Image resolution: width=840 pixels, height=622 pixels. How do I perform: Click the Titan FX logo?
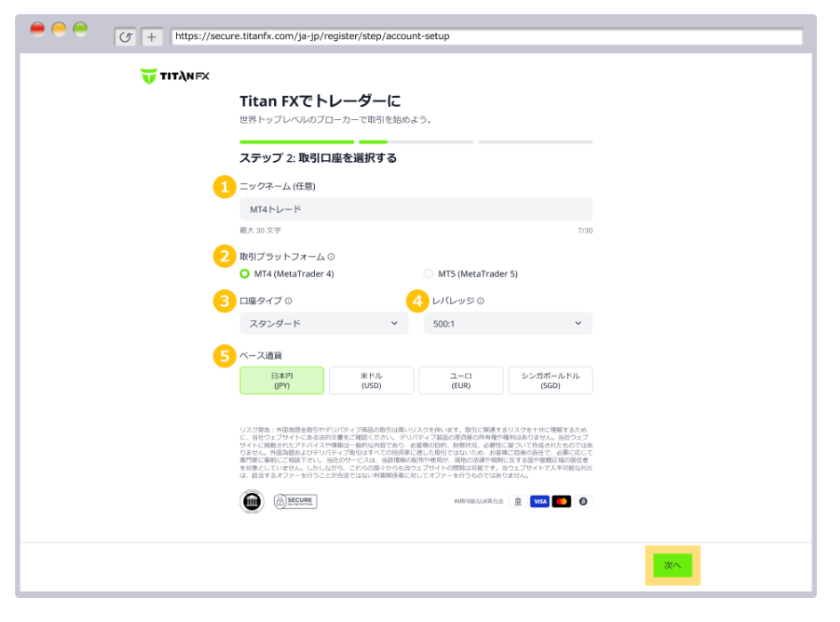pos(174,76)
